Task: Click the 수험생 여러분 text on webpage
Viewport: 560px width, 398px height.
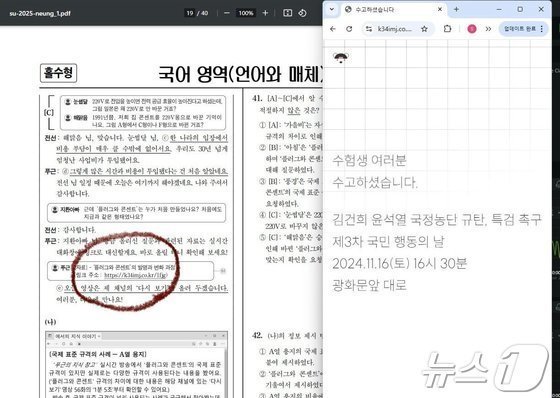Action: pyautogui.click(x=369, y=160)
